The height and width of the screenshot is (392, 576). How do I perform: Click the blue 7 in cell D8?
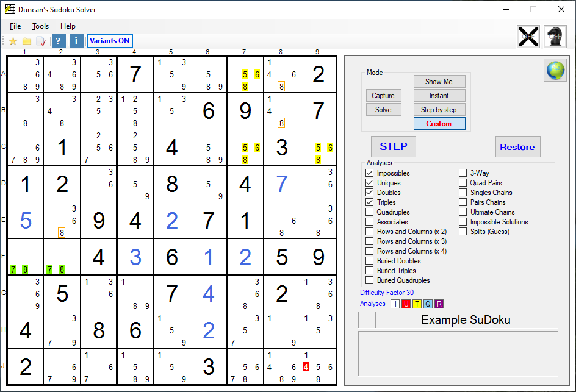click(282, 184)
